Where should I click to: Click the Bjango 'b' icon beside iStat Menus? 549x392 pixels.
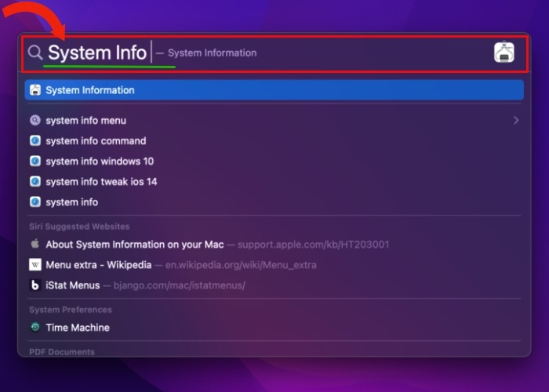(35, 285)
